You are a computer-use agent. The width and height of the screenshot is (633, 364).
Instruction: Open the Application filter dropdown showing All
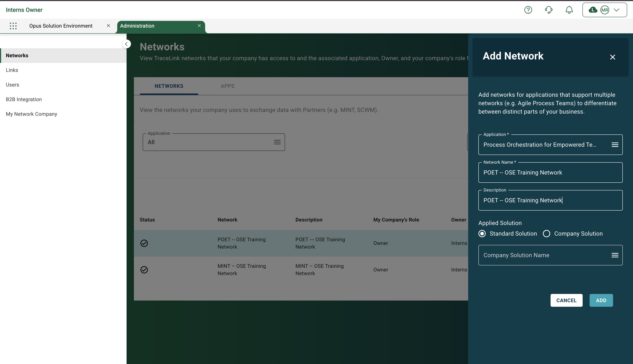[214, 142]
